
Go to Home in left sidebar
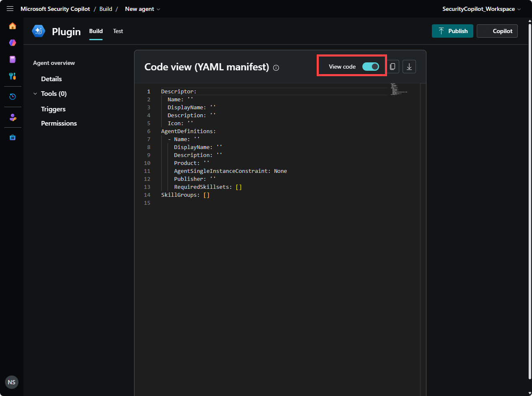click(x=13, y=26)
